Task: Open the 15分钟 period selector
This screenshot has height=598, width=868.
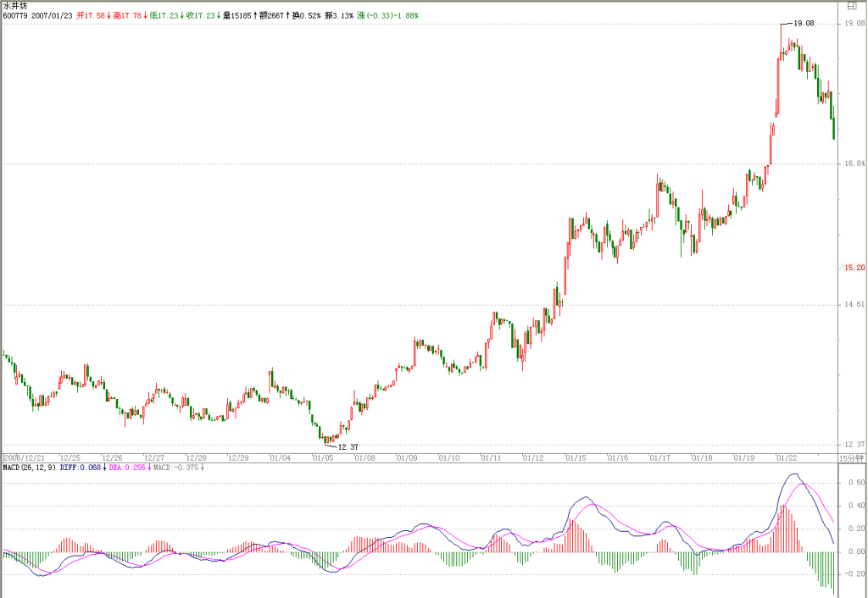Action: click(851, 458)
